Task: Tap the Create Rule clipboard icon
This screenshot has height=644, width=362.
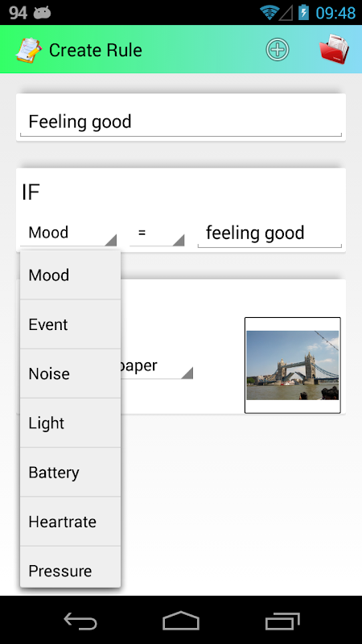Action: [x=28, y=50]
